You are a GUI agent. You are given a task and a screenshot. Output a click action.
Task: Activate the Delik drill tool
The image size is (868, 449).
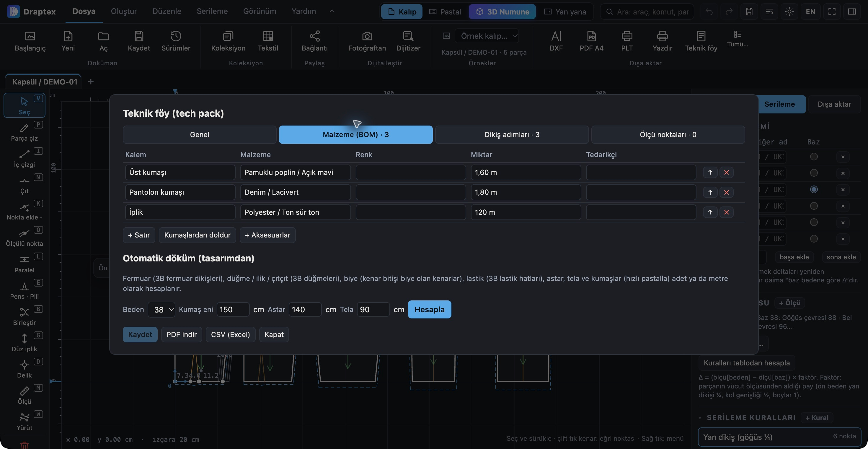point(24,368)
